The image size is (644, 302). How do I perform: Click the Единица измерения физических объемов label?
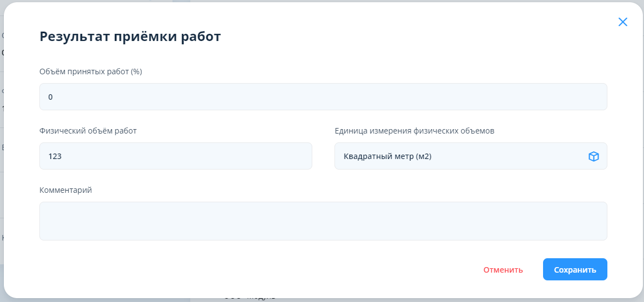click(414, 131)
